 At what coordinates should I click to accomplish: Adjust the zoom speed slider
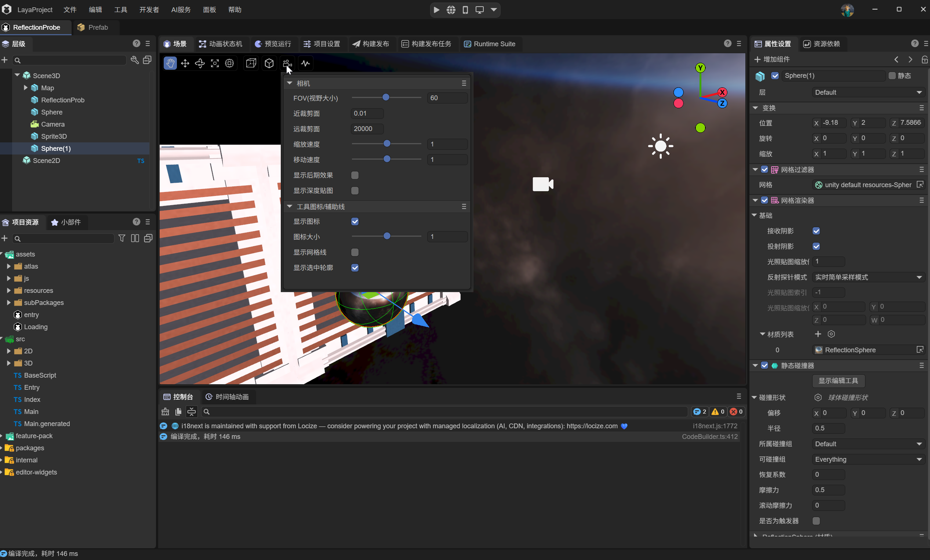(387, 144)
